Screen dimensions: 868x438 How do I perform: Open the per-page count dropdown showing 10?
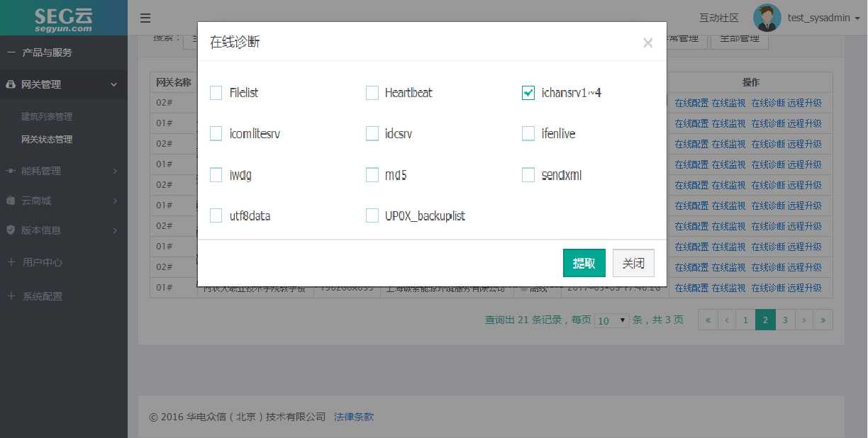(611, 320)
